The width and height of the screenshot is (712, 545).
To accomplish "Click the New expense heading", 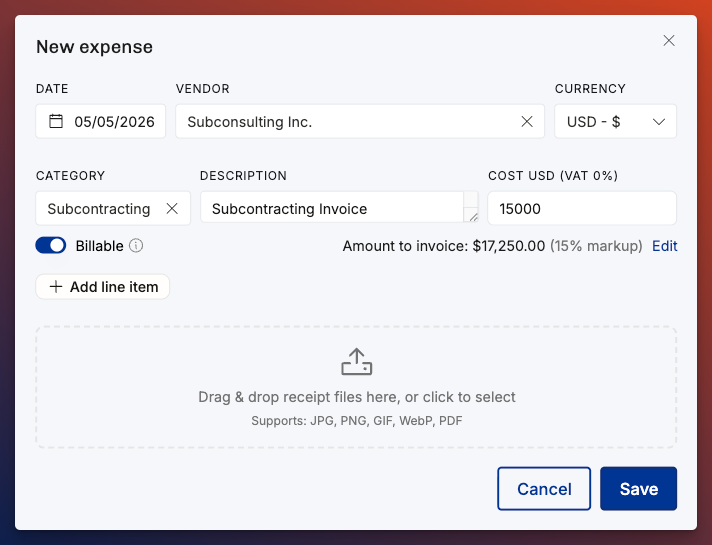I will pyautogui.click(x=94, y=47).
